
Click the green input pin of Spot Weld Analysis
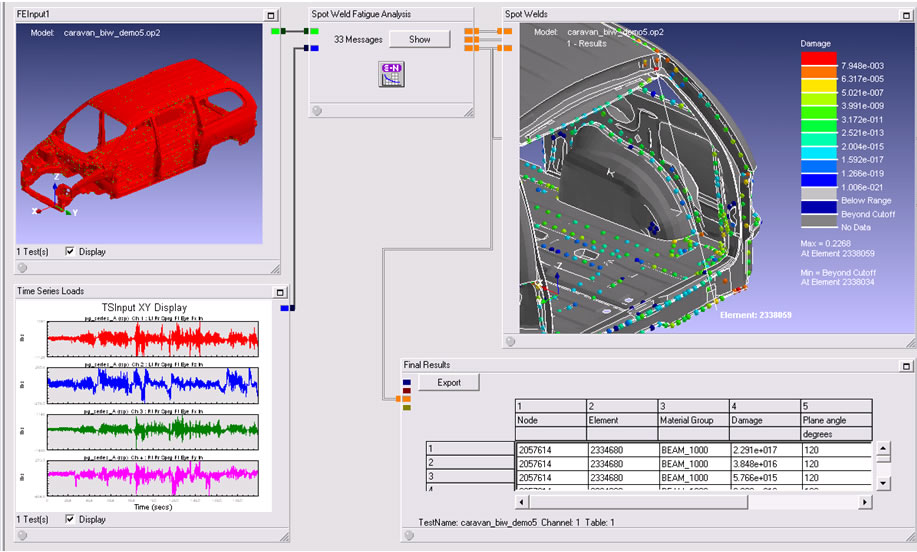point(315,31)
